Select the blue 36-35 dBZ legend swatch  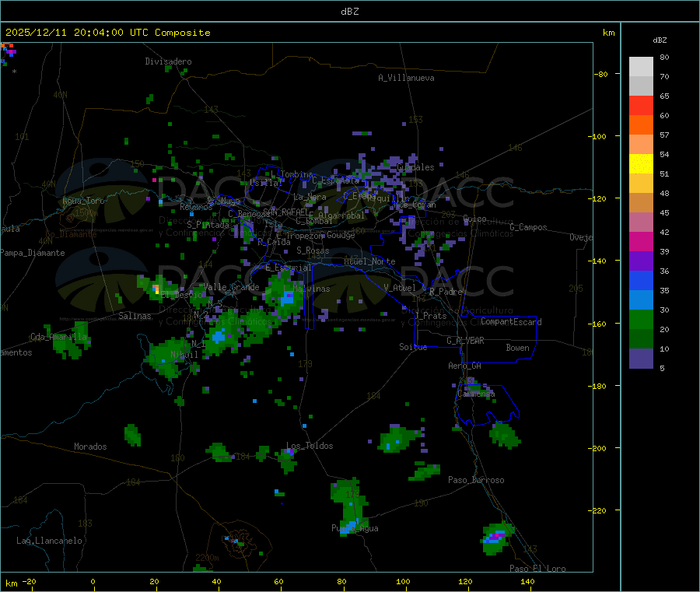pyautogui.click(x=641, y=280)
